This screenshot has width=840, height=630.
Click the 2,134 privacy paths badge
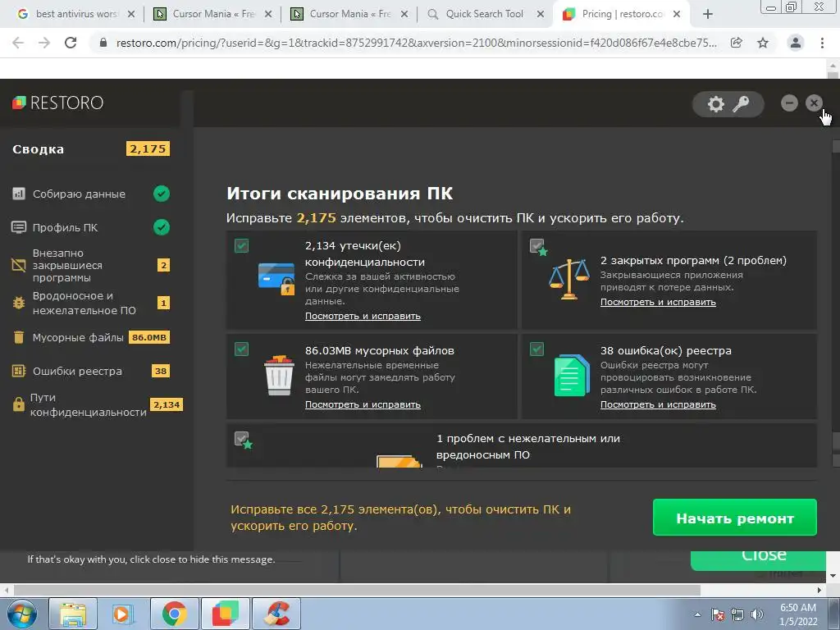(166, 404)
